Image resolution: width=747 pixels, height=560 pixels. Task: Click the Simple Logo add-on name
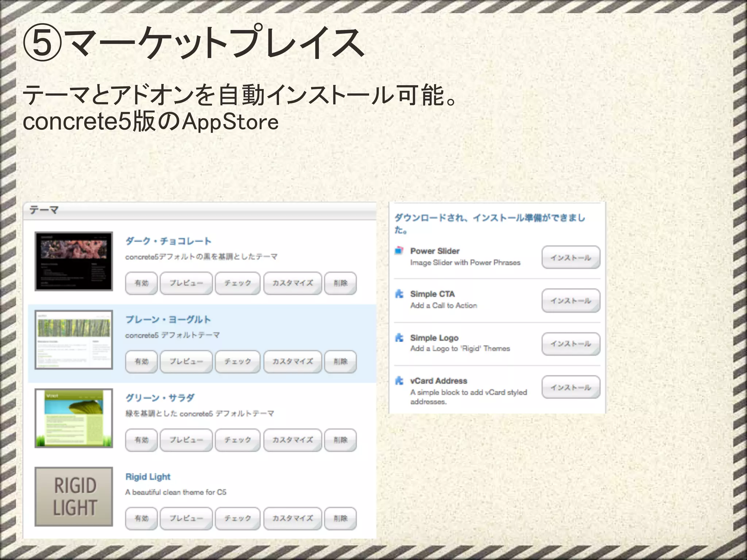[x=434, y=338]
